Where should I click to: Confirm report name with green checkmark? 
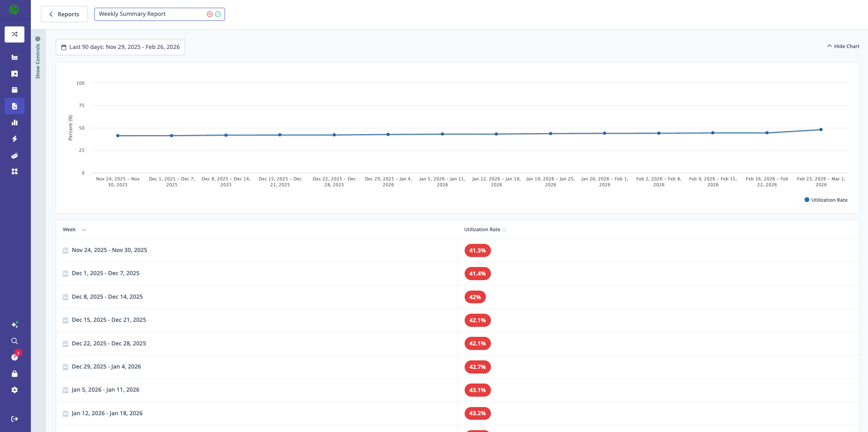pos(218,15)
